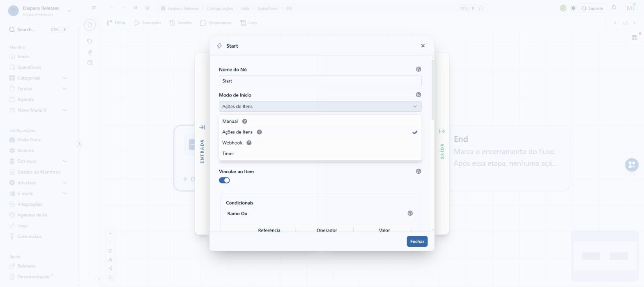Go to next item with right pagination arrow
This screenshot has height=287, width=644.
click(635, 23)
